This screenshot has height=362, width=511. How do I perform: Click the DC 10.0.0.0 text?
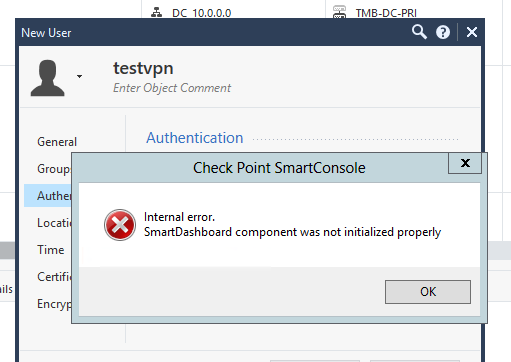(202, 13)
